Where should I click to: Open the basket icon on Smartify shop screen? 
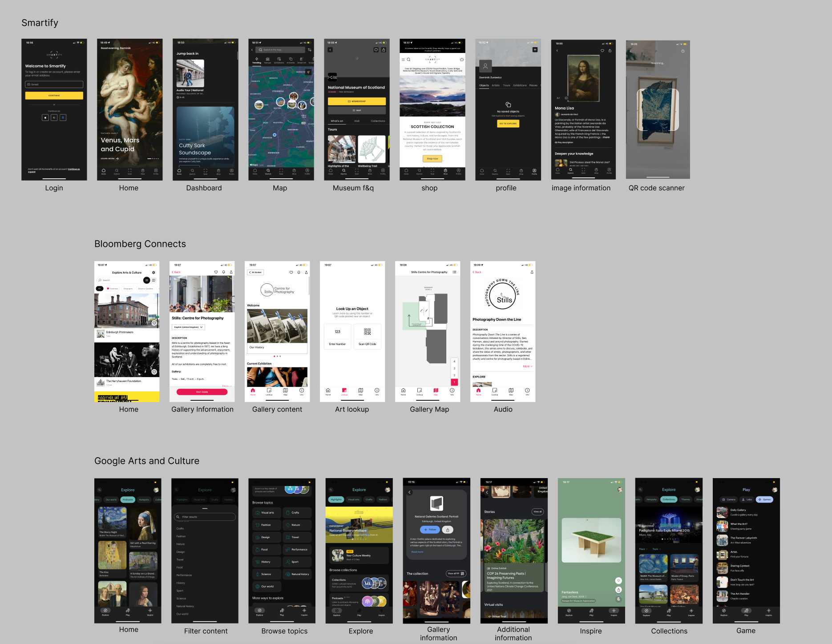click(461, 59)
